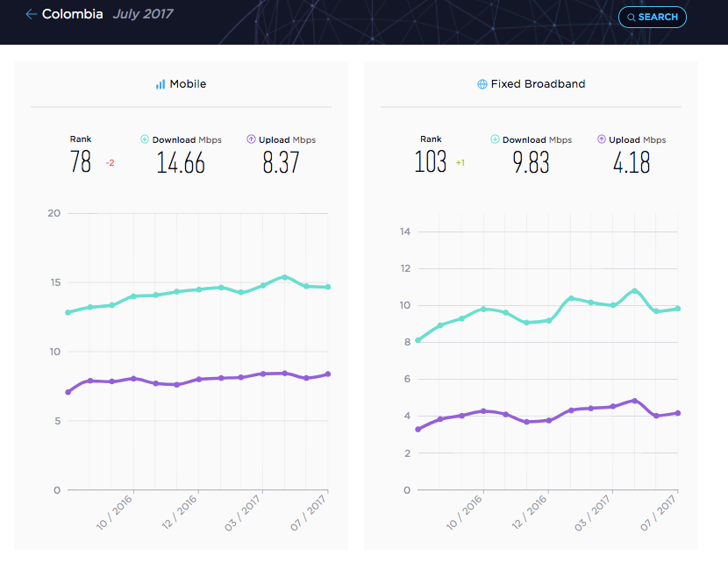Click Fixed Broadband download value 9.83
The width and height of the screenshot is (728, 570).
tap(531, 162)
